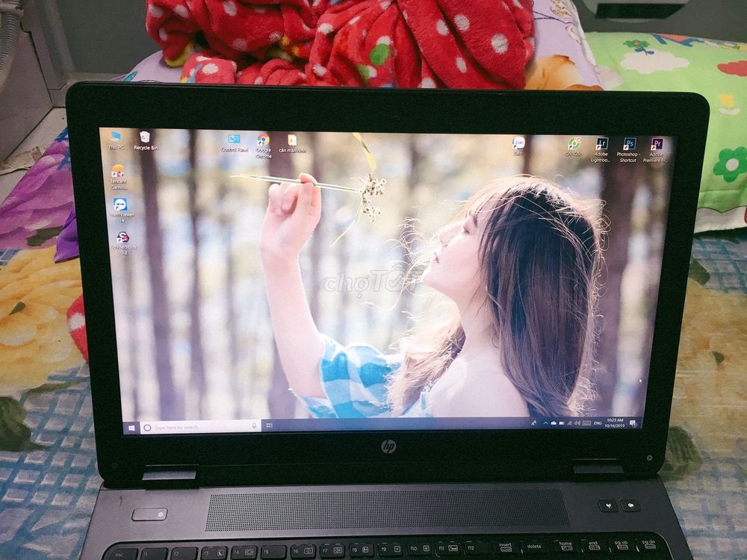Screen dimensions: 747x560
Task: Launch the Coc Coc browser shortcut
Action: [x=574, y=146]
